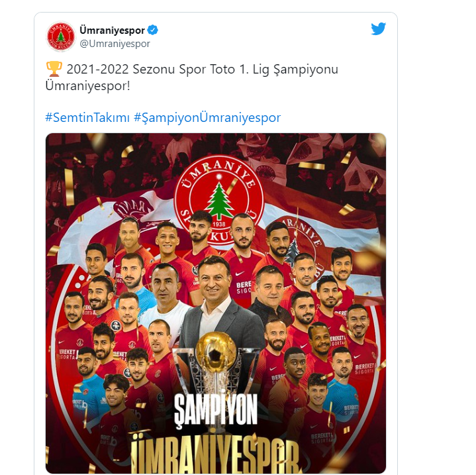
Task: Open the #SemtinTakımı hashtag
Action: (87, 117)
